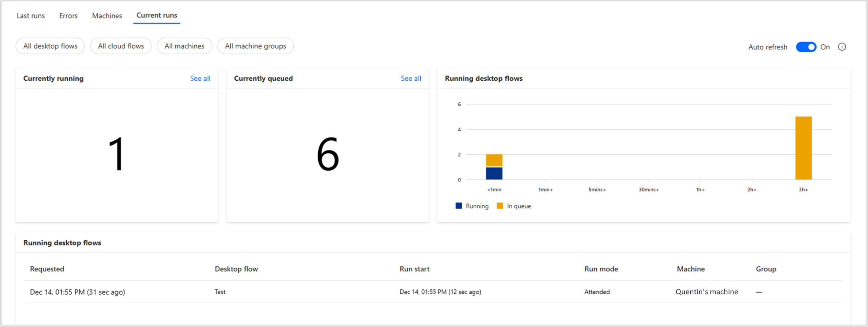The height and width of the screenshot is (327, 868).
Task: Select the Current runs tab
Action: tap(157, 15)
